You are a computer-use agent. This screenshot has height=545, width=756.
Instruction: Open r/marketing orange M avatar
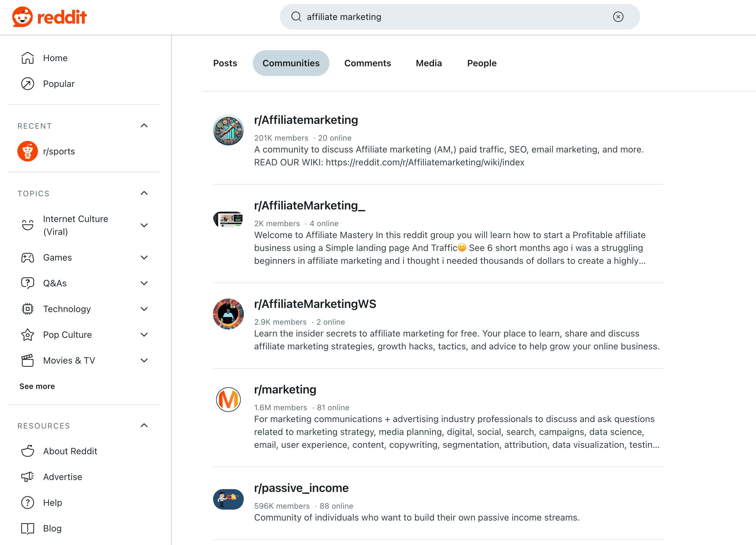(228, 399)
